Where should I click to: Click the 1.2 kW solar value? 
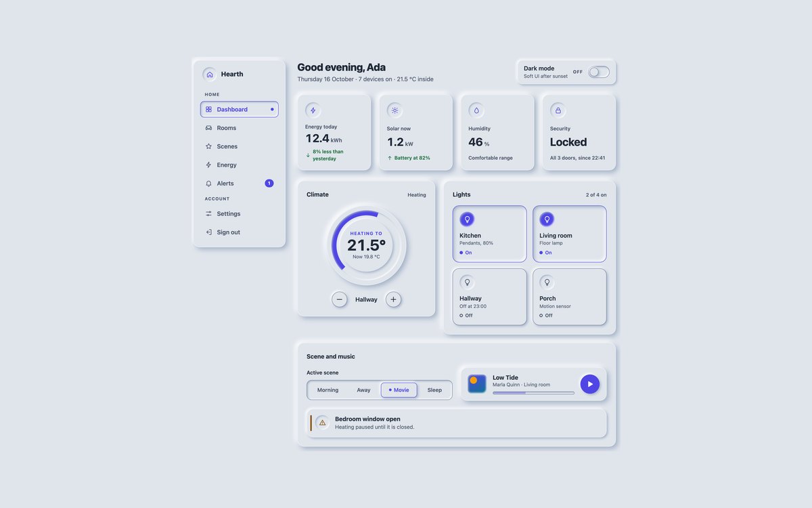[400, 142]
